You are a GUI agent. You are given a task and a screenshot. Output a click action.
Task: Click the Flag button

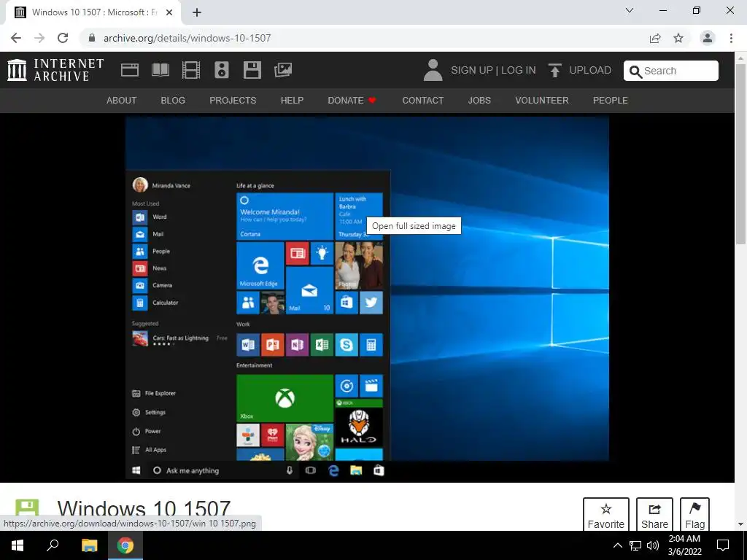coord(694,514)
